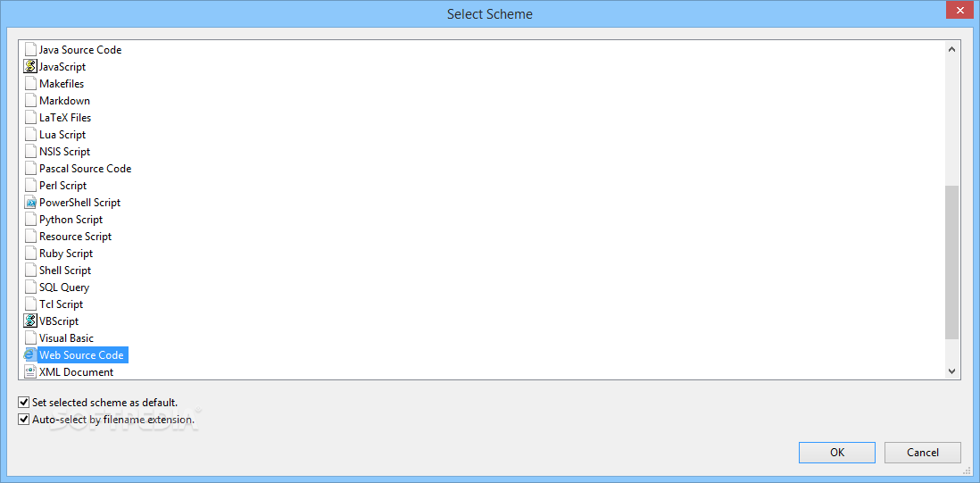
Task: Choose the JavaScript scheme label
Action: (62, 66)
